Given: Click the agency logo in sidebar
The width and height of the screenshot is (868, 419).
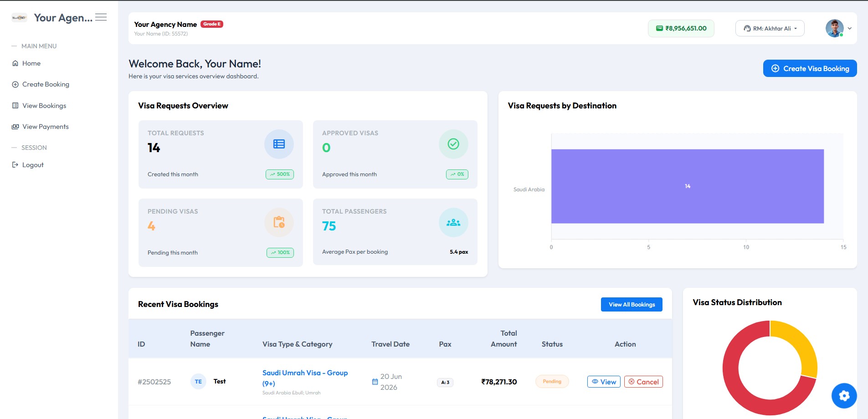Looking at the screenshot, I should click(19, 18).
